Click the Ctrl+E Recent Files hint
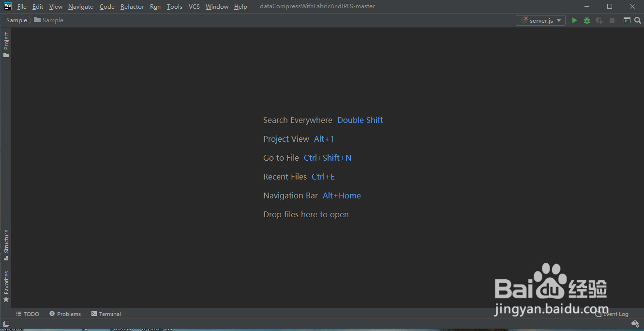Image resolution: width=644 pixels, height=331 pixels. (x=323, y=177)
